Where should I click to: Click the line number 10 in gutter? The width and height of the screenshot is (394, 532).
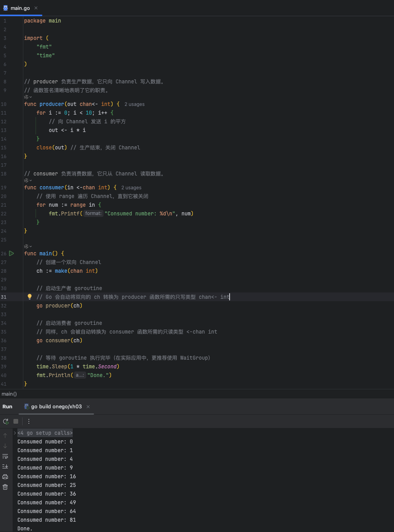(x=4, y=104)
